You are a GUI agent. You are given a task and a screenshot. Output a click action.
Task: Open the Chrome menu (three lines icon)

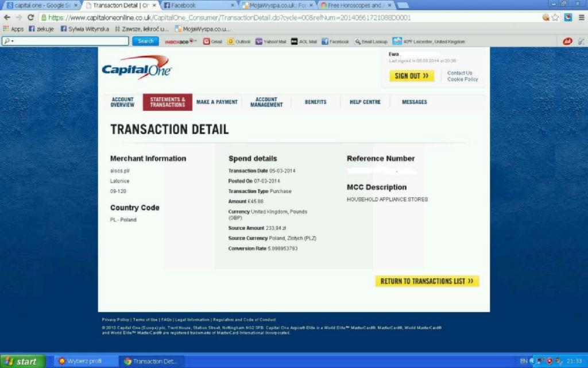click(582, 17)
